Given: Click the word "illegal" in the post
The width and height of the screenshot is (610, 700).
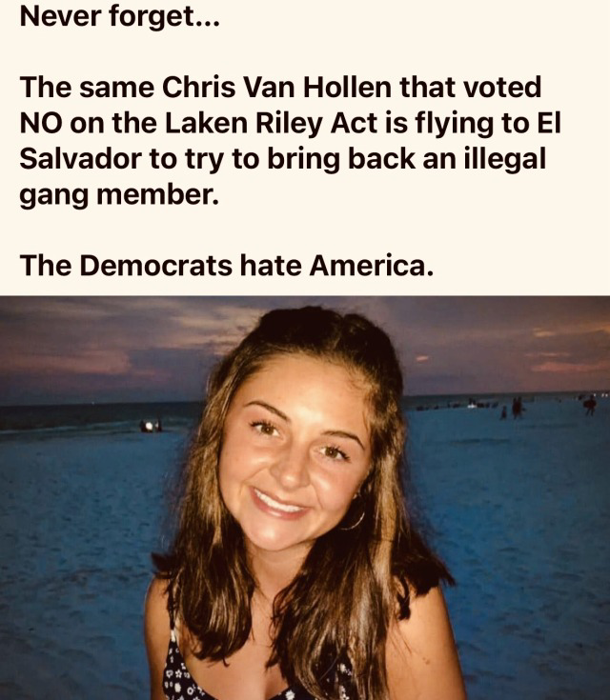Looking at the screenshot, I should [x=505, y=159].
